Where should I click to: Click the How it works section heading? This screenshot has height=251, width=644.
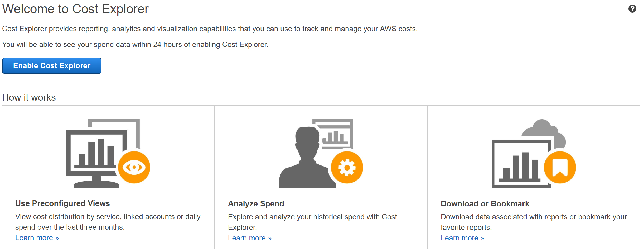(x=29, y=97)
